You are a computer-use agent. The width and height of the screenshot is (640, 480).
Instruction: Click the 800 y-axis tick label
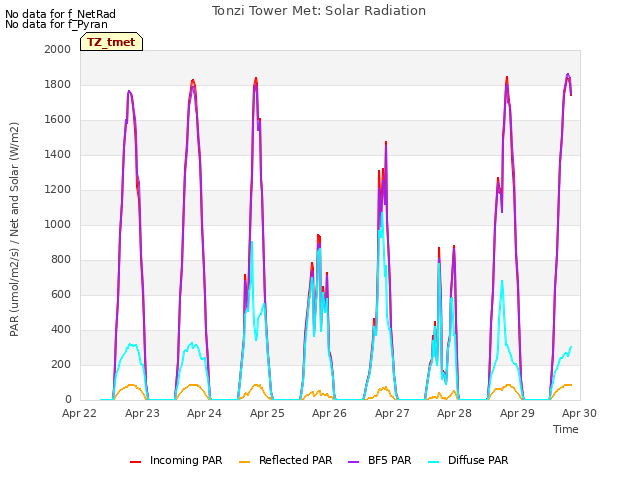(x=61, y=260)
